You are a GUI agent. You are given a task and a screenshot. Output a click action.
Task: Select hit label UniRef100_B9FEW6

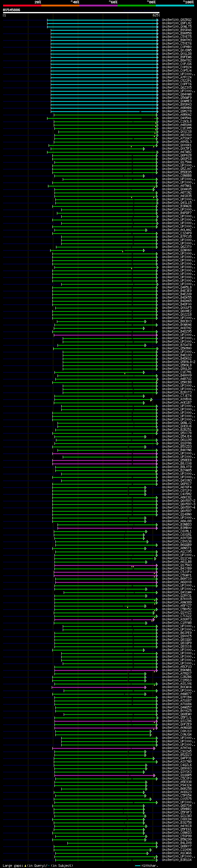(177, 57)
